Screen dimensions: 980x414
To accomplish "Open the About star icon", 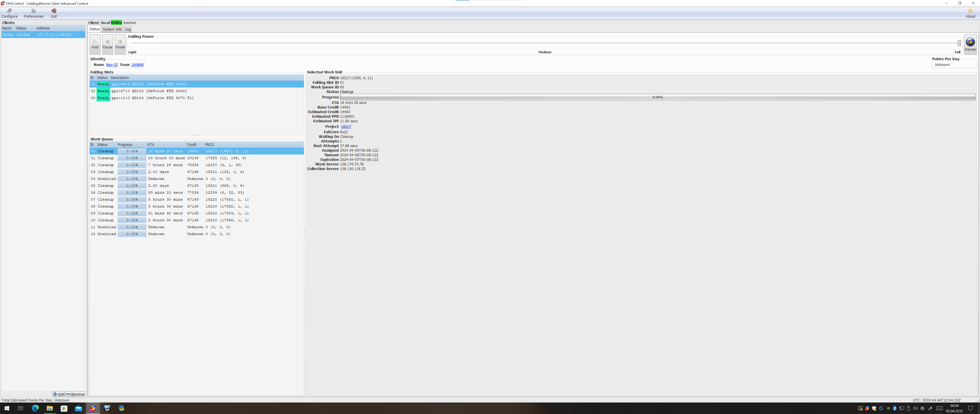I will pos(970,13).
